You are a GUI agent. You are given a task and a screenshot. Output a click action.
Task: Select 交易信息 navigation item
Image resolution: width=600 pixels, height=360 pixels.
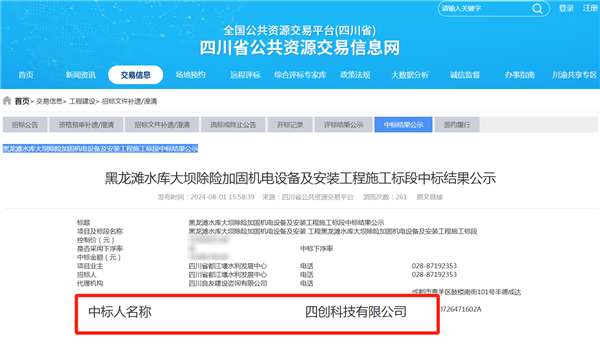(x=135, y=75)
